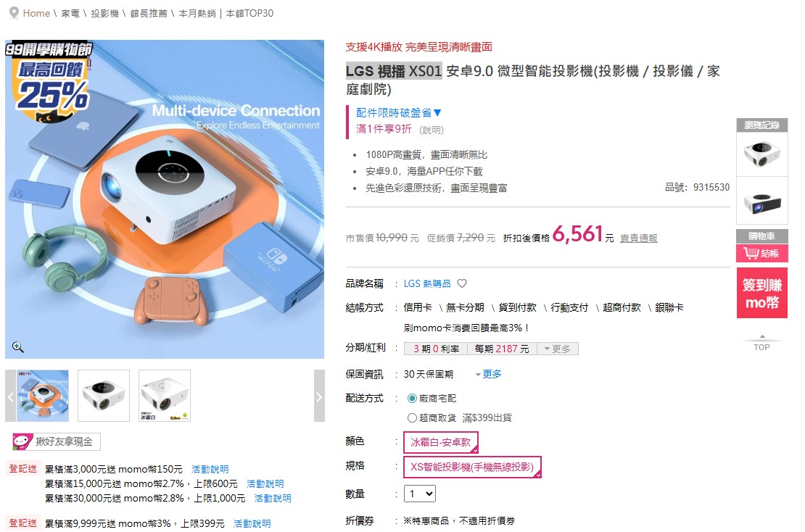Expand 配件限時破盤省 promotion
The height and width of the screenshot is (532, 805).
398,113
